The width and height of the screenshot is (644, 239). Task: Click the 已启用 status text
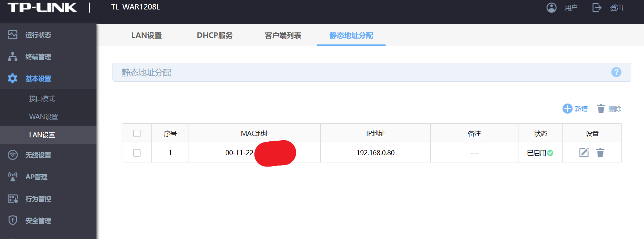click(537, 153)
